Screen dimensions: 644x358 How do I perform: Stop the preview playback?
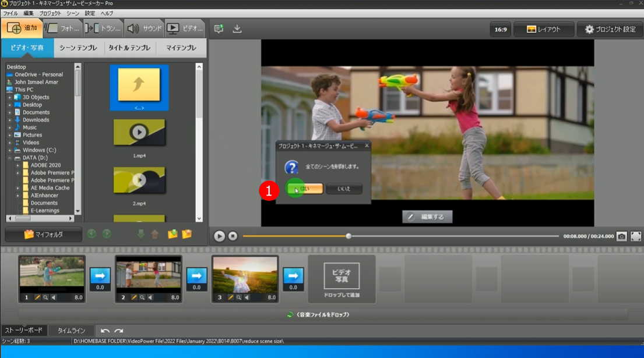click(x=233, y=236)
